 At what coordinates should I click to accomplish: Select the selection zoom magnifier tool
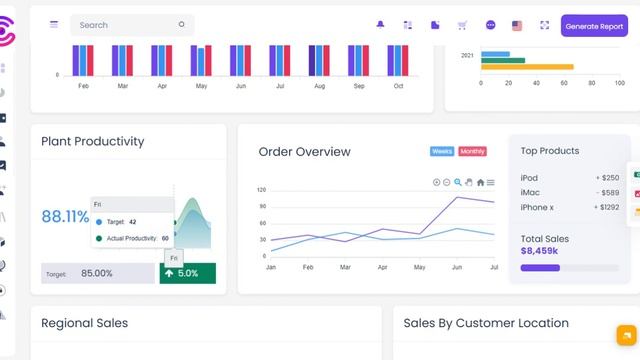(x=458, y=182)
